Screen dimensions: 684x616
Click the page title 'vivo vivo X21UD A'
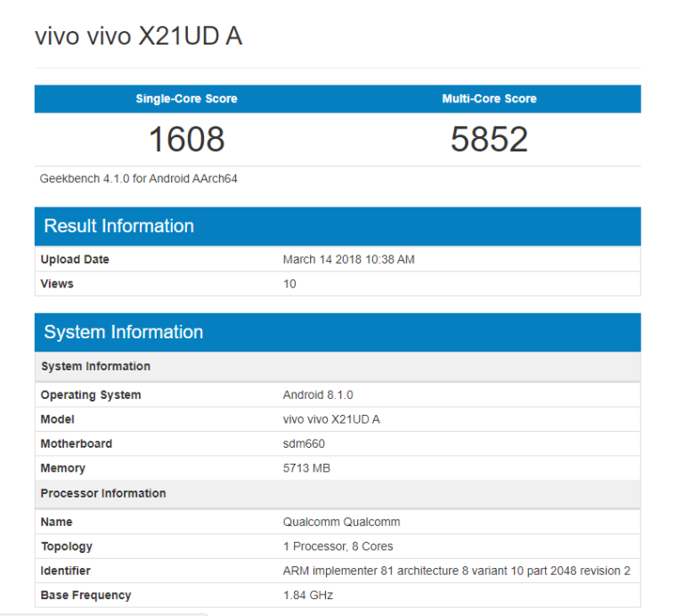(139, 36)
